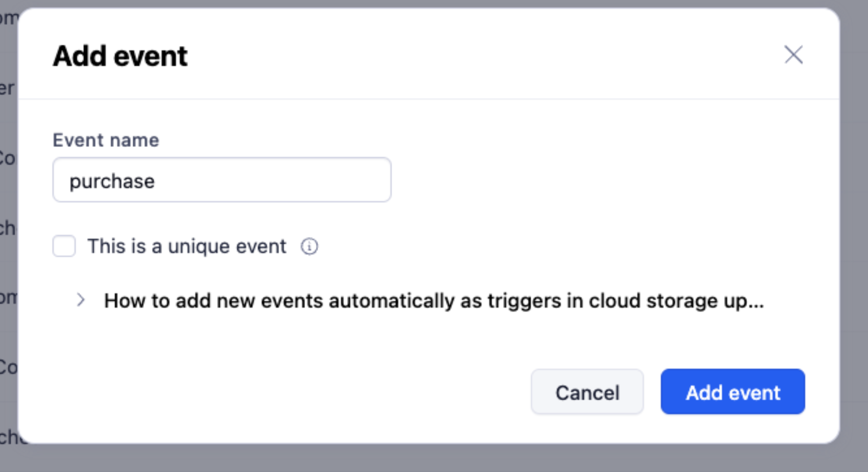Confirm with the blue Add event button

[733, 392]
